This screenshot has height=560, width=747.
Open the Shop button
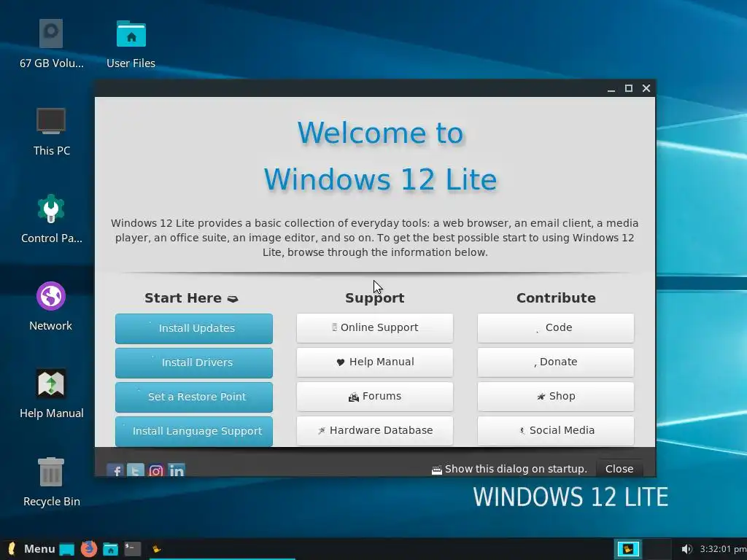pos(555,396)
